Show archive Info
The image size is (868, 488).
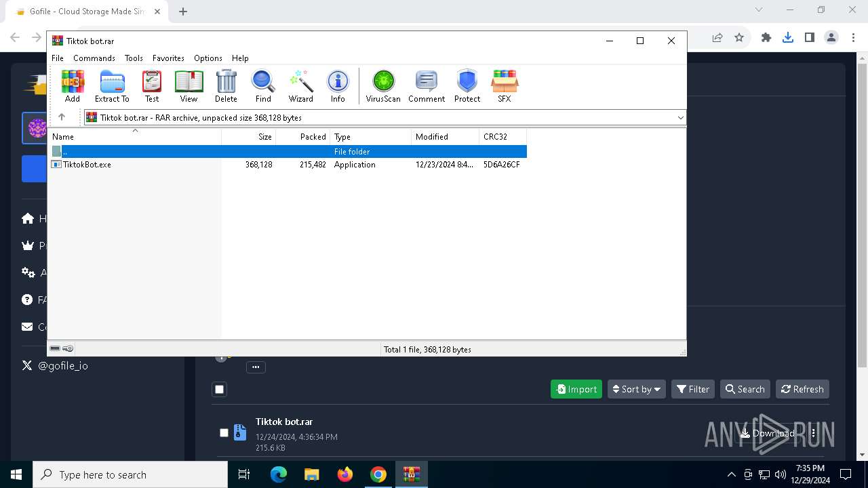338,86
